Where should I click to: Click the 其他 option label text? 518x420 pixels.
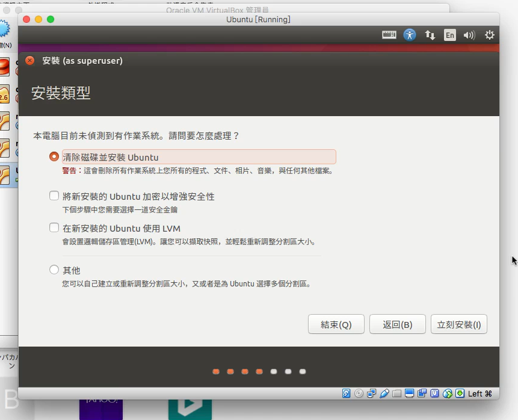(x=72, y=270)
